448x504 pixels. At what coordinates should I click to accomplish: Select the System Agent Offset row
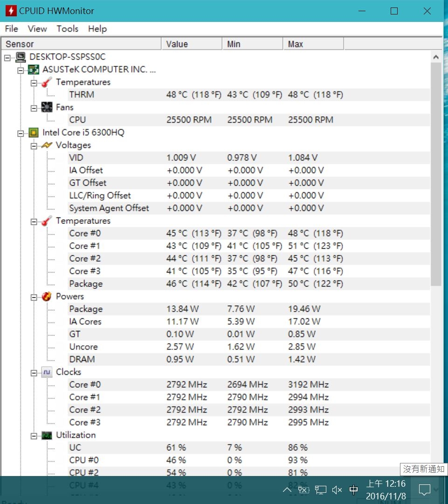pyautogui.click(x=249, y=208)
